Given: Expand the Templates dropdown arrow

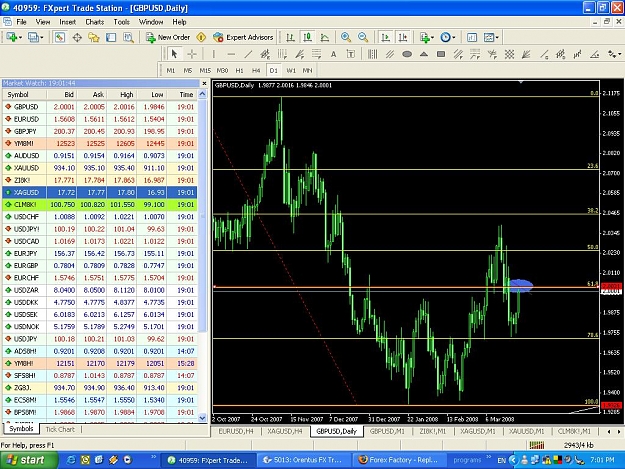Looking at the screenshot, I should [x=497, y=38].
